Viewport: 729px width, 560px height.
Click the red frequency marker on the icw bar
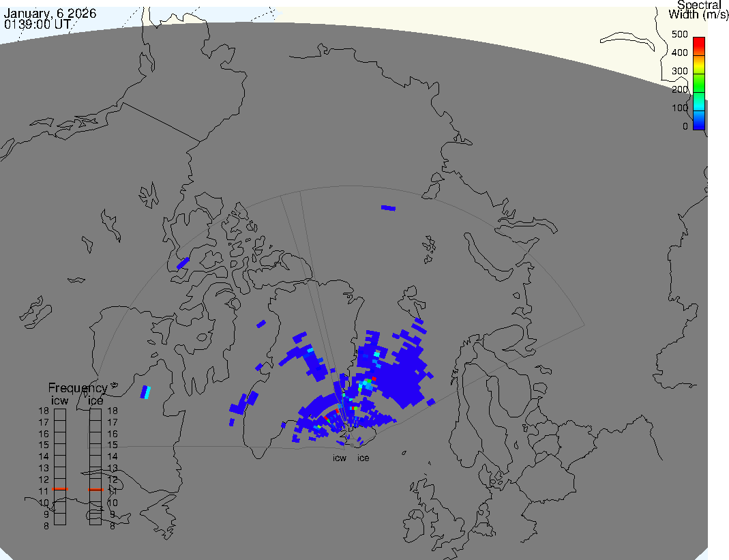(60, 489)
